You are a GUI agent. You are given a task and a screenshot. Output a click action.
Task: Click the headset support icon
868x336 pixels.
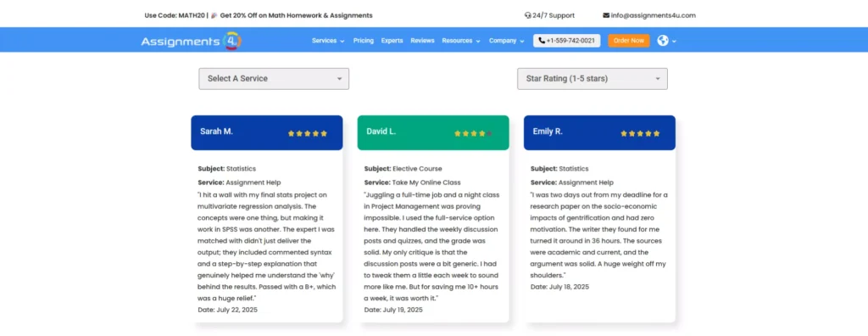527,15
